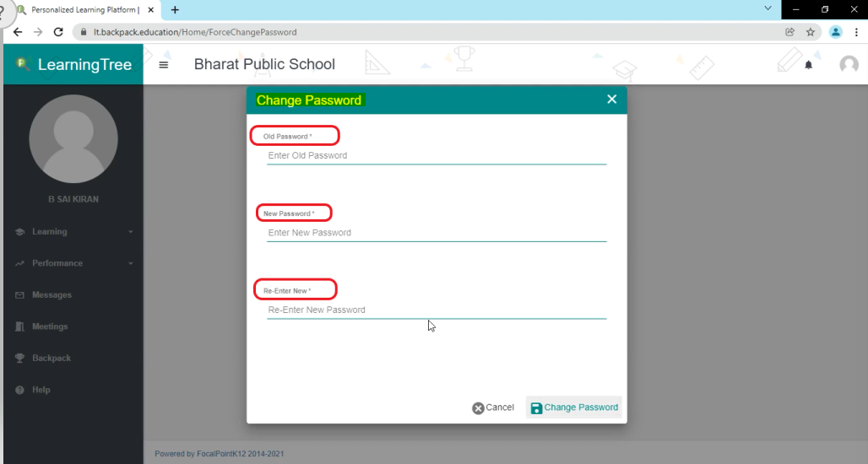This screenshot has width=868, height=464.
Task: Open the user profile avatar in header
Action: [849, 65]
